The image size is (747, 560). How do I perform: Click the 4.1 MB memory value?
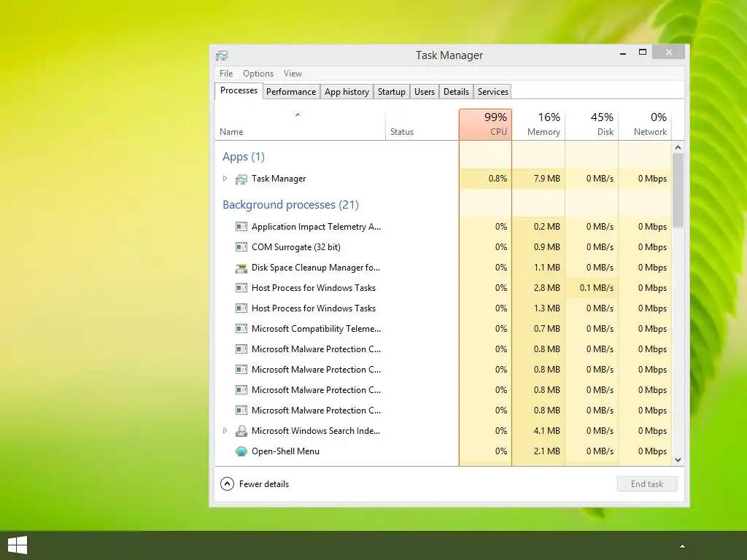click(547, 430)
